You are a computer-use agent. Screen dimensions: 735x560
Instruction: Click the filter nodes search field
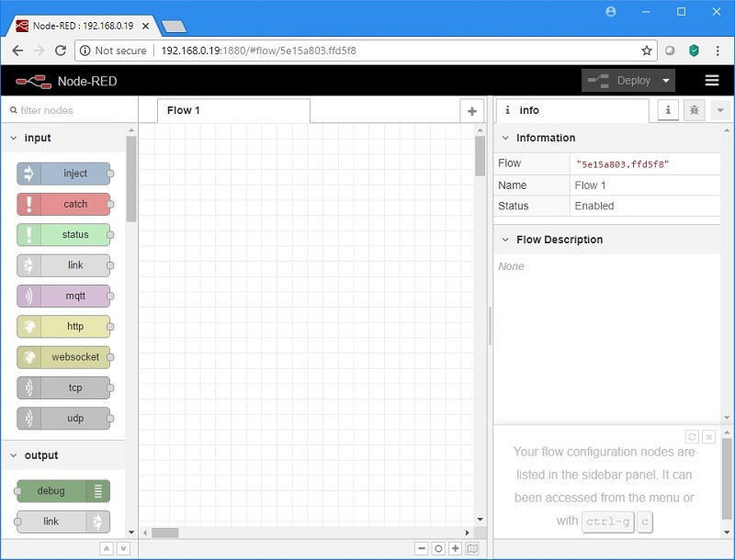tap(70, 110)
